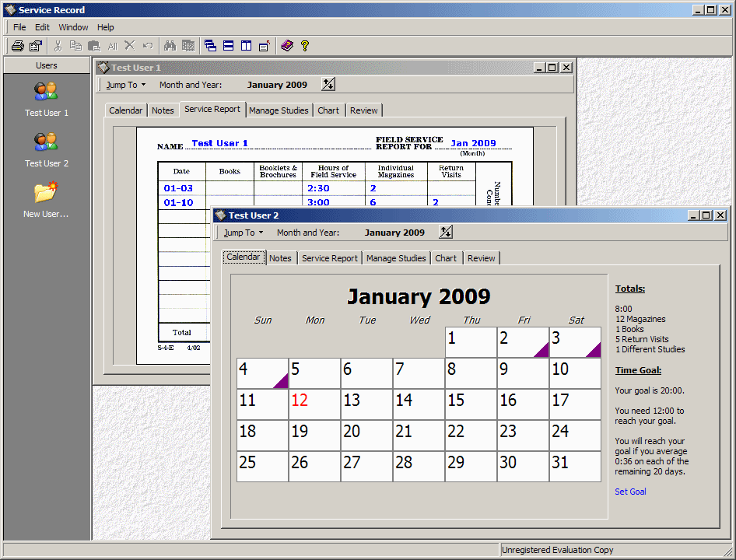Open the Help menu
This screenshot has height=560, width=736.
106,27
